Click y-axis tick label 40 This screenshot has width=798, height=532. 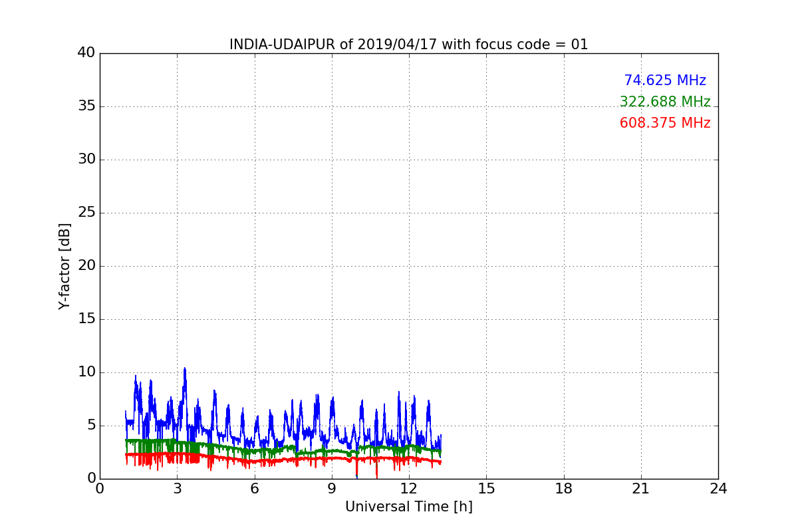[x=86, y=53]
